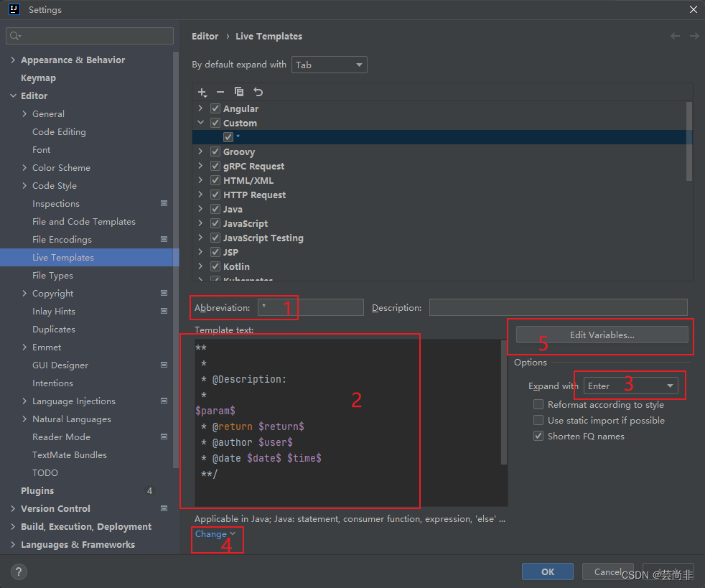Disable Shorten FQ names option
The width and height of the screenshot is (705, 588).
click(x=538, y=436)
